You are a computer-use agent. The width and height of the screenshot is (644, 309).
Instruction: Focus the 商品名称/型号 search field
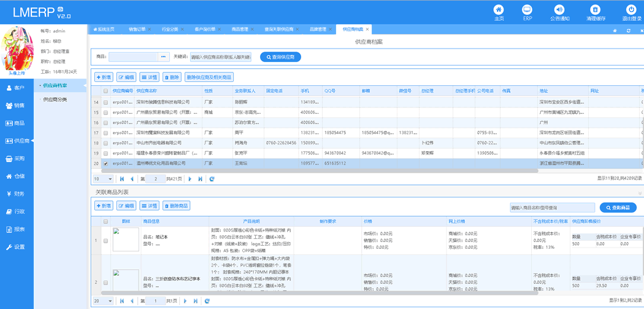tap(552, 208)
